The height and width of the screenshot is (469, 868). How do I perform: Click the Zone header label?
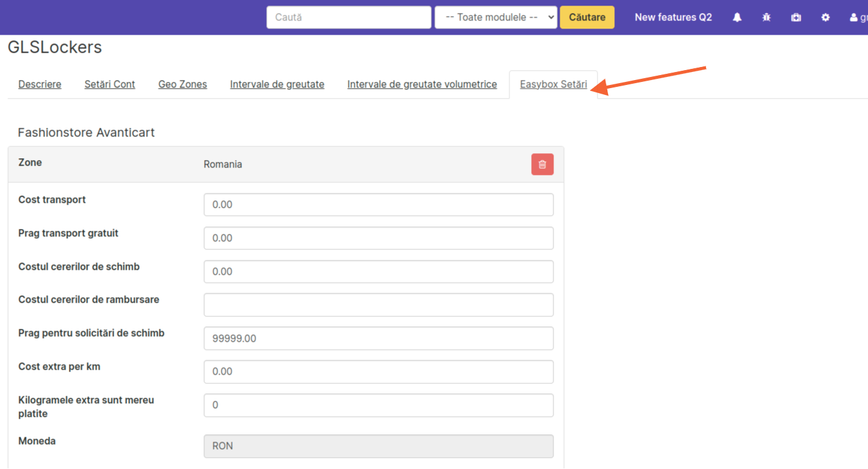[30, 163]
